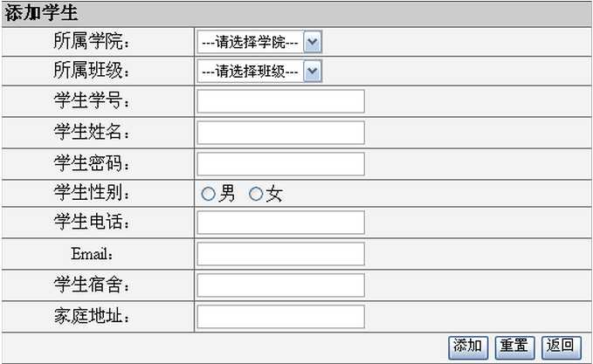Click the 家庭地址 row label
The width and height of the screenshot is (593, 364).
(x=93, y=317)
